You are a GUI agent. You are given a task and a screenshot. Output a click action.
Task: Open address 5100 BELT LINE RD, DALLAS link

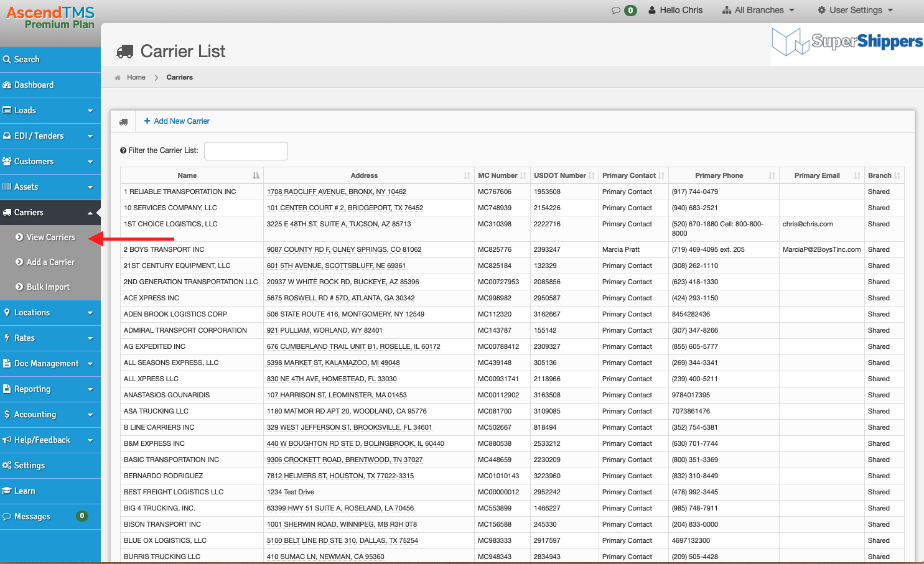[x=342, y=541]
